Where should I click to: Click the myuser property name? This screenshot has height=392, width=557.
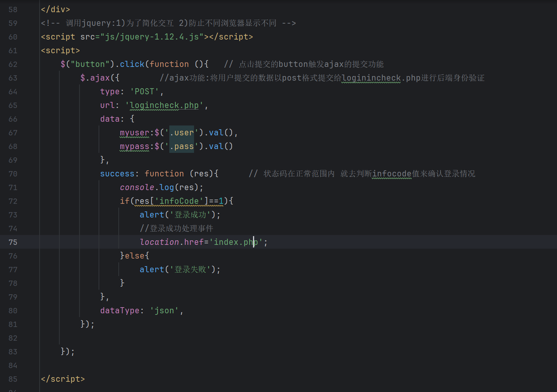(135, 133)
